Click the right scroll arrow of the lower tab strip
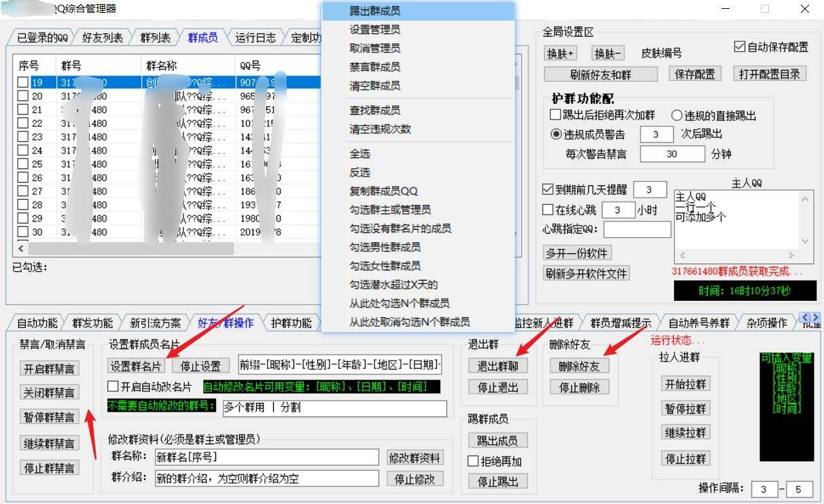The height and width of the screenshot is (504, 824). (815, 318)
